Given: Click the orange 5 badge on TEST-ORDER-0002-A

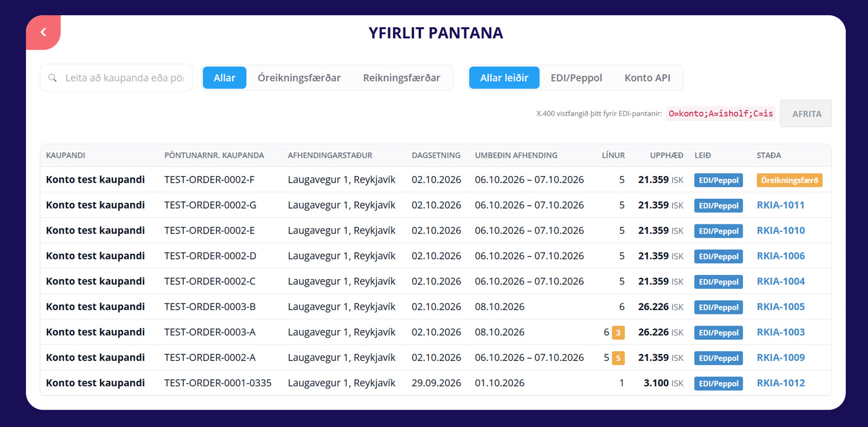Looking at the screenshot, I should point(618,358).
